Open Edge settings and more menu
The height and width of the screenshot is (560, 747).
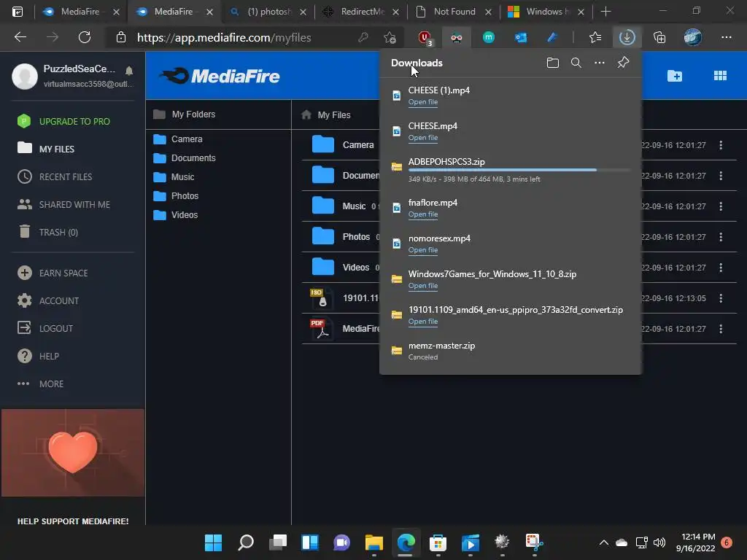[726, 37]
